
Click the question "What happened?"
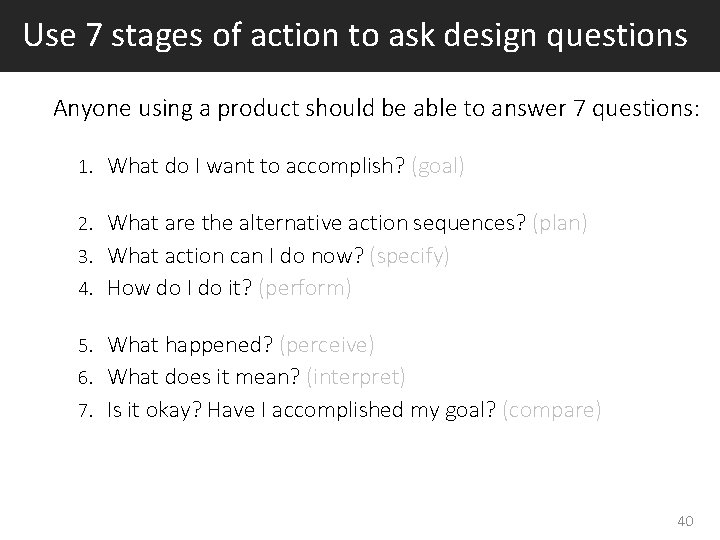coord(191,345)
